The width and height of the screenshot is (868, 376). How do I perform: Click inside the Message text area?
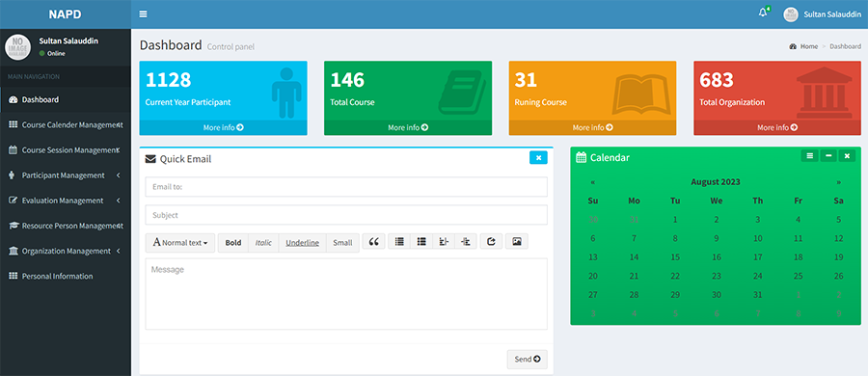point(346,294)
